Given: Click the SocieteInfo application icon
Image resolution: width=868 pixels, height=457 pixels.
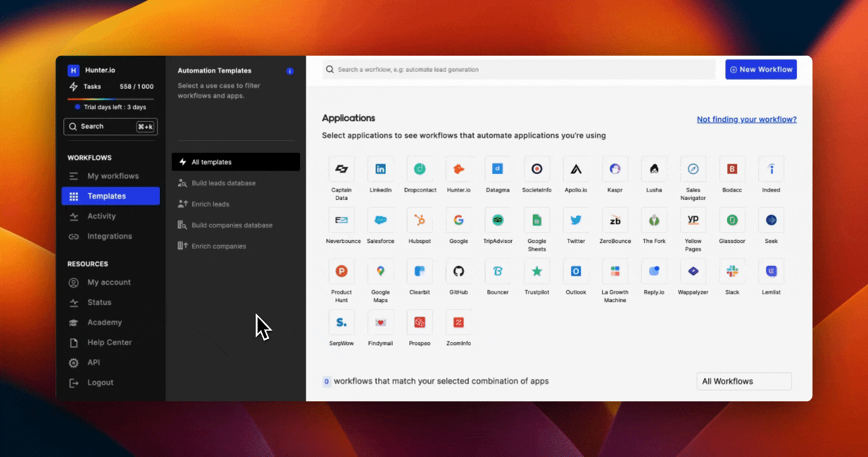Looking at the screenshot, I should click(x=537, y=169).
